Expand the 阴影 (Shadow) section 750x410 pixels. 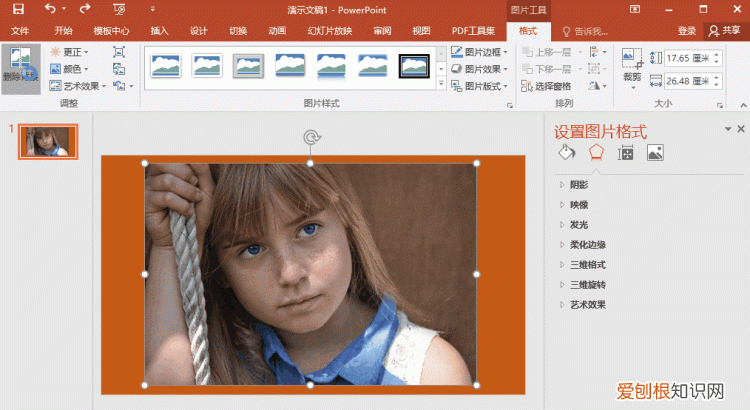pos(579,184)
